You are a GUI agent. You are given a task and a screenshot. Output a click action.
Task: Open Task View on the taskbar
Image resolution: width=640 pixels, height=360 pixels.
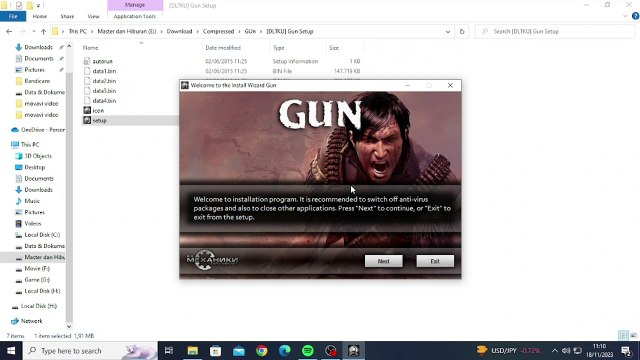coord(169,351)
